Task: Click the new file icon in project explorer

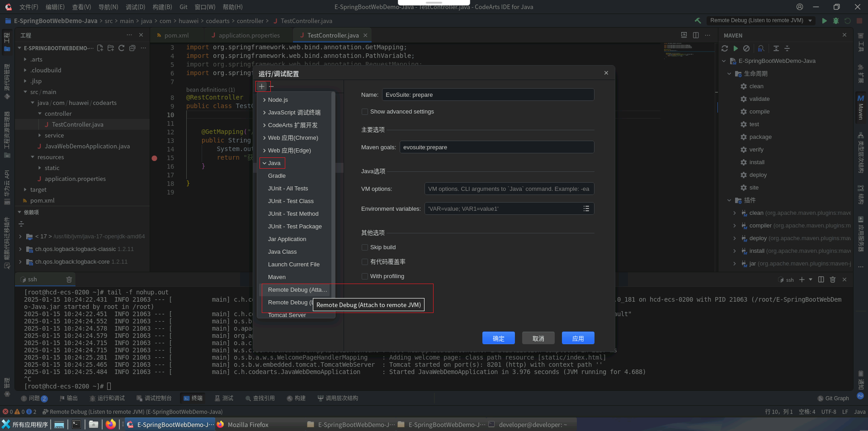Action: click(100, 48)
